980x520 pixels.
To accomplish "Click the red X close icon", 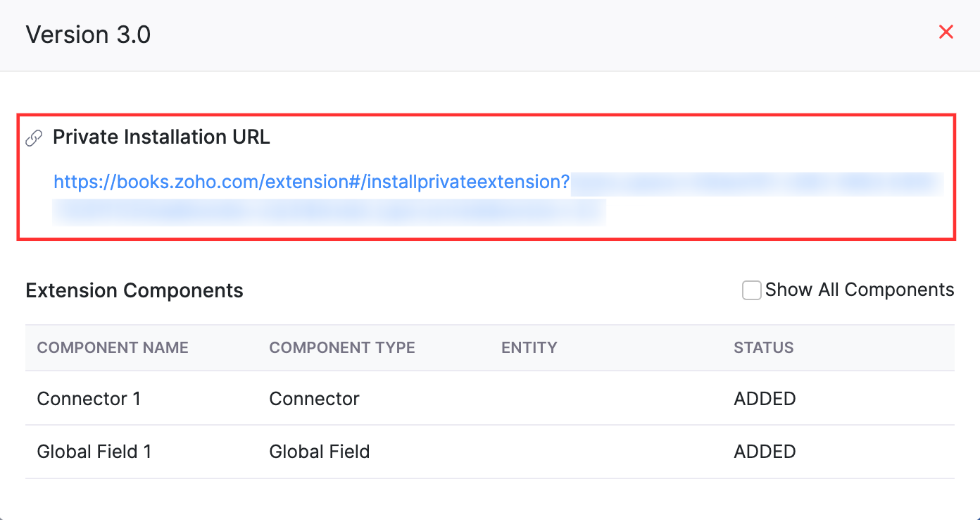I will [946, 32].
